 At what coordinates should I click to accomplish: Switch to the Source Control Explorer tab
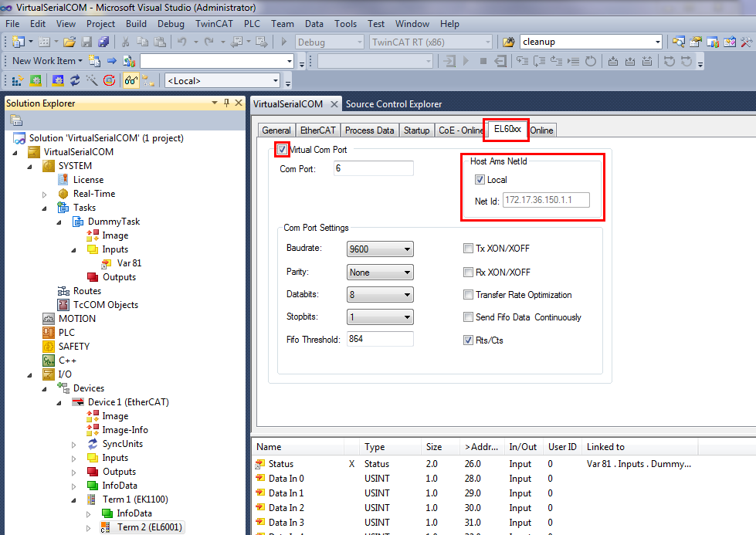click(x=393, y=104)
